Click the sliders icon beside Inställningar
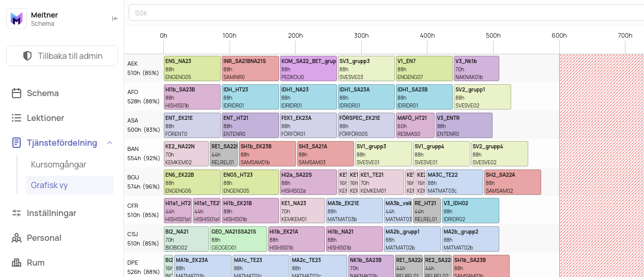The height and width of the screenshot is (277, 644). tap(17, 213)
